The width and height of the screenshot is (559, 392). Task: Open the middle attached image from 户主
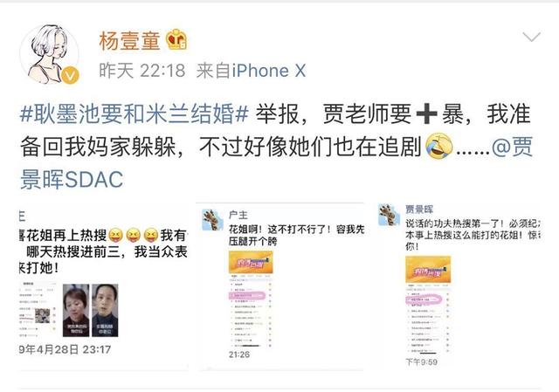coord(279,287)
